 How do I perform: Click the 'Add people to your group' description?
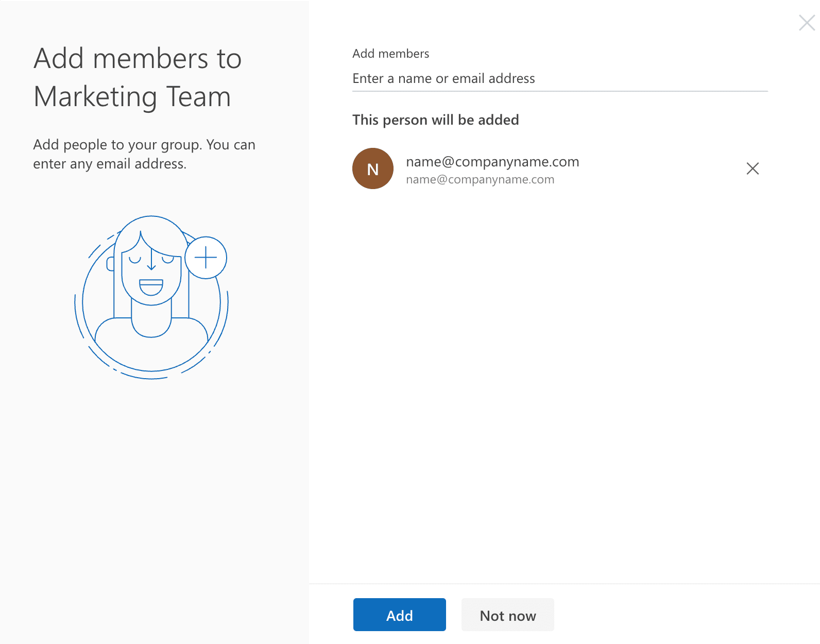tap(144, 145)
